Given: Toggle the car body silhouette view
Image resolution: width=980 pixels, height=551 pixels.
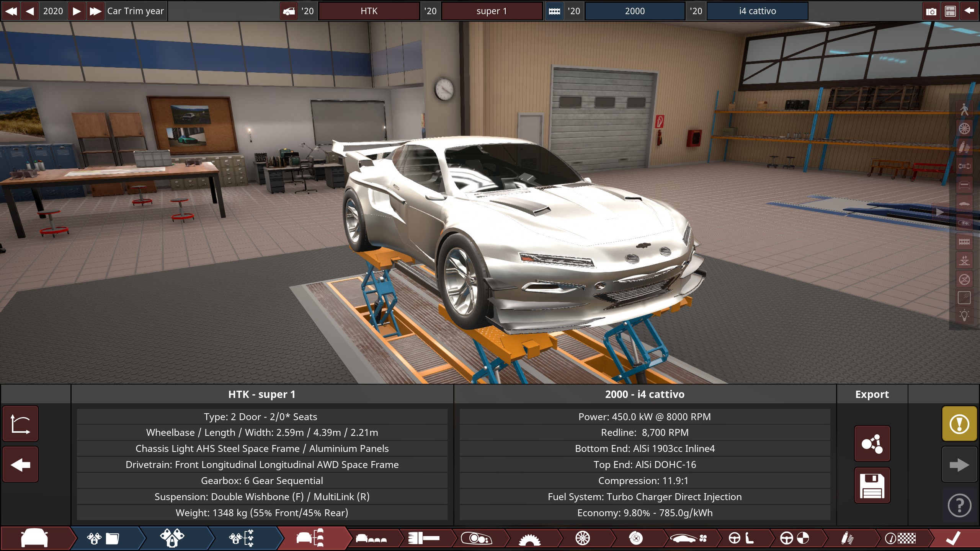Looking at the screenshot, I should 964,204.
